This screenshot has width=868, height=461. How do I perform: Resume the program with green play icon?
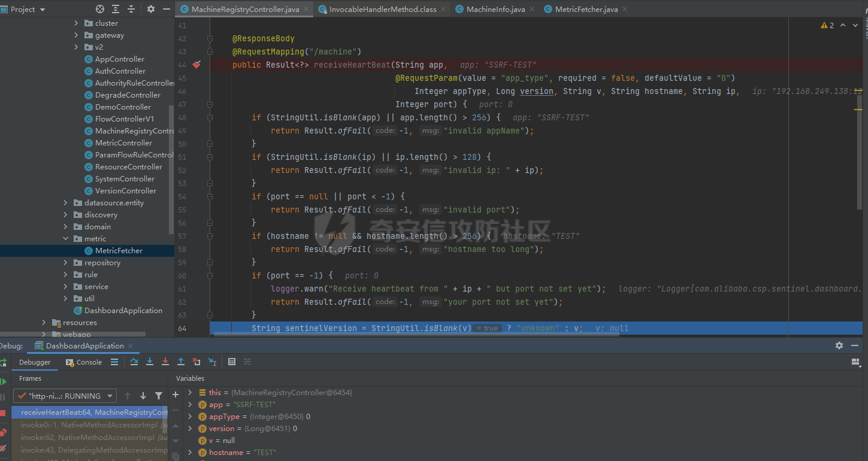pyautogui.click(x=3, y=381)
